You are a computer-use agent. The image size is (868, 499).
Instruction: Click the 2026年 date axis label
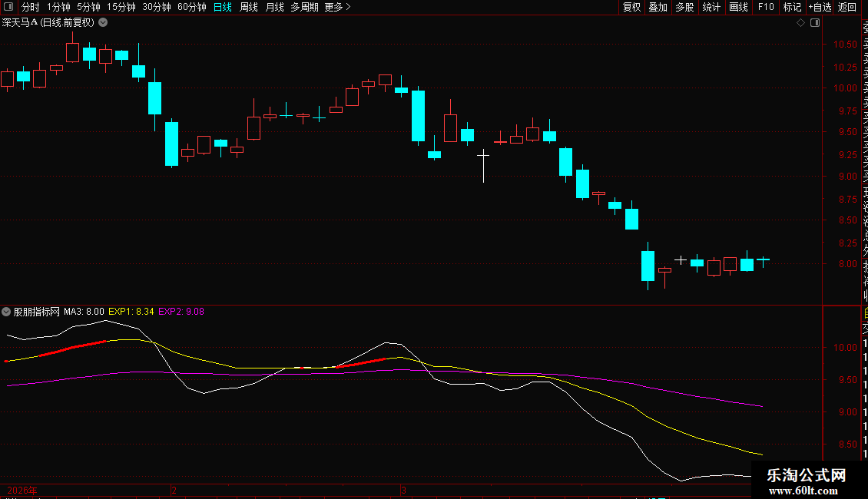pyautogui.click(x=22, y=490)
